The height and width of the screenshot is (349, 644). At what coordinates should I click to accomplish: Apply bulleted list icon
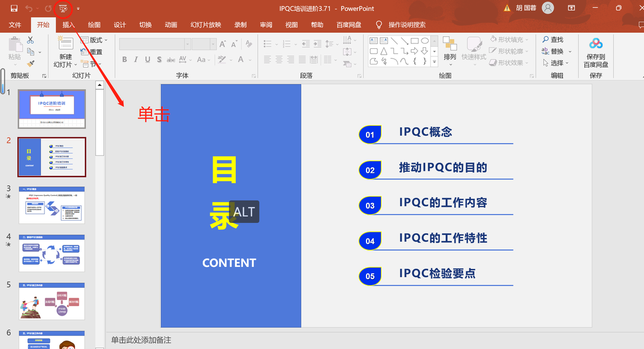(x=267, y=44)
